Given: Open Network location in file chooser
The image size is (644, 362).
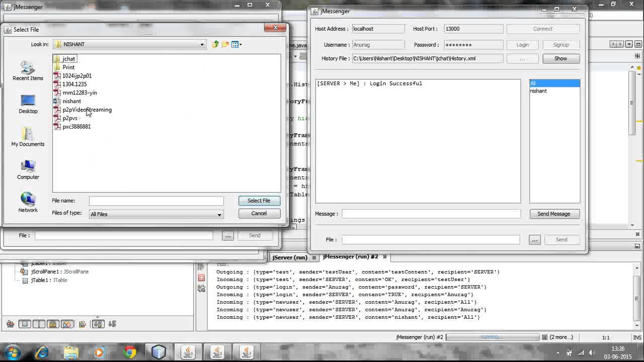Looking at the screenshot, I should [28, 203].
